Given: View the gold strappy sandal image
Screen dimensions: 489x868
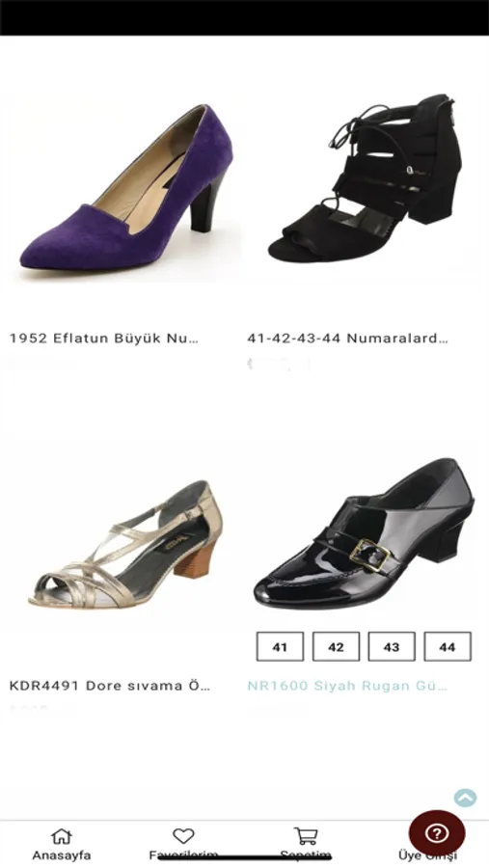Looking at the screenshot, I should click(125, 545).
